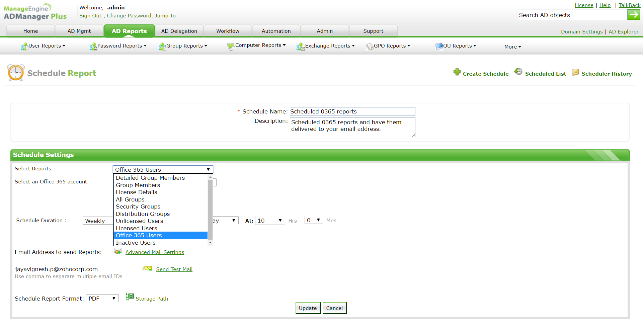Open the GPO Reports dropdown
The image size is (644, 329).
(392, 46)
